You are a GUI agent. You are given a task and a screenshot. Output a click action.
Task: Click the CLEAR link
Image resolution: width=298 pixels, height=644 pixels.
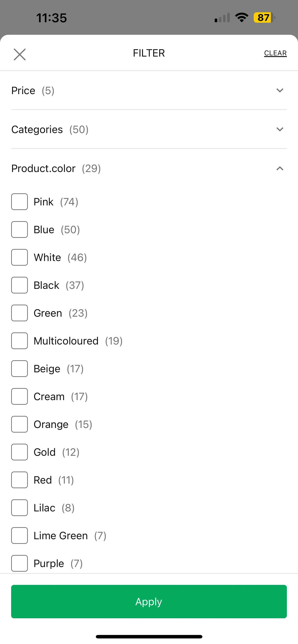tap(275, 53)
